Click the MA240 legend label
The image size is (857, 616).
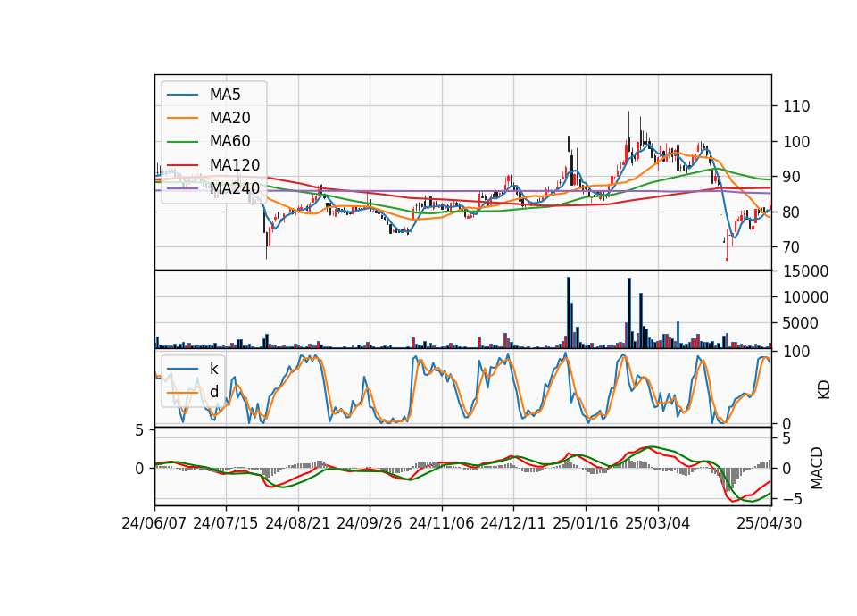[x=235, y=188]
